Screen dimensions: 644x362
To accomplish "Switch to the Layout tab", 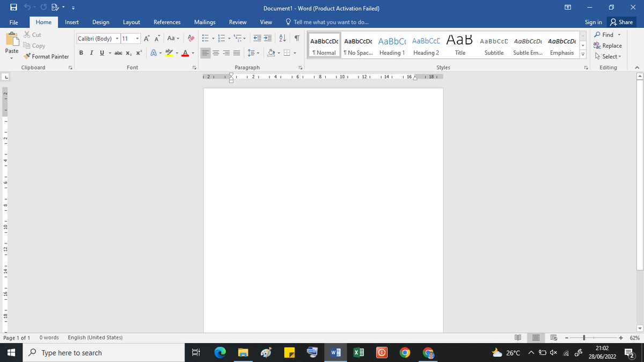I will 131,22.
